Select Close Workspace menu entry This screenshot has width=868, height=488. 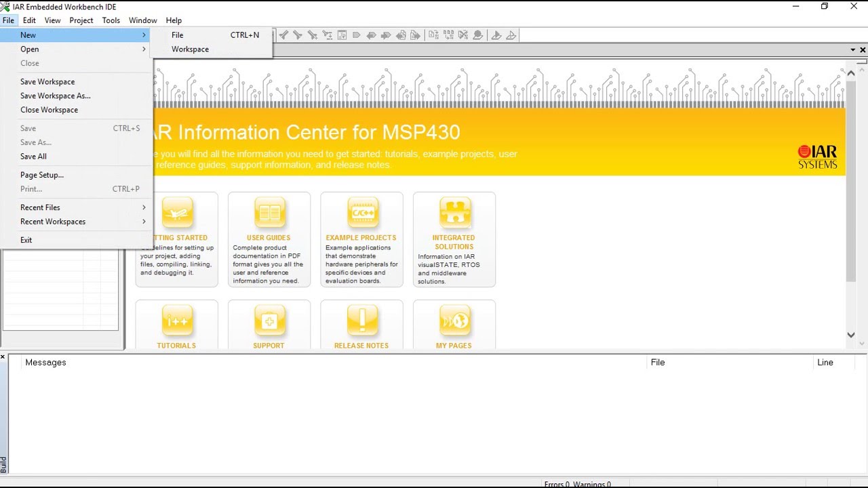coord(76,110)
